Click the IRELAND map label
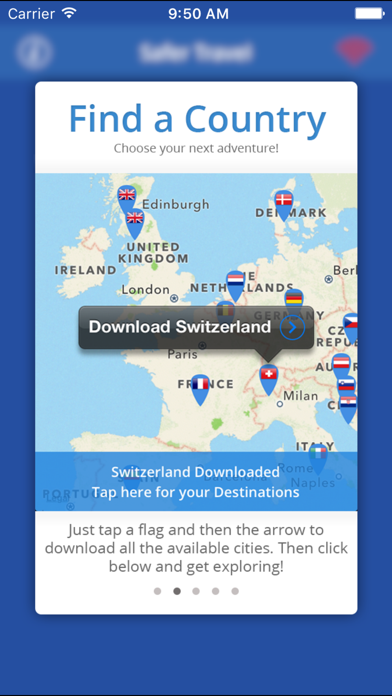The height and width of the screenshot is (696, 392). tap(85, 270)
